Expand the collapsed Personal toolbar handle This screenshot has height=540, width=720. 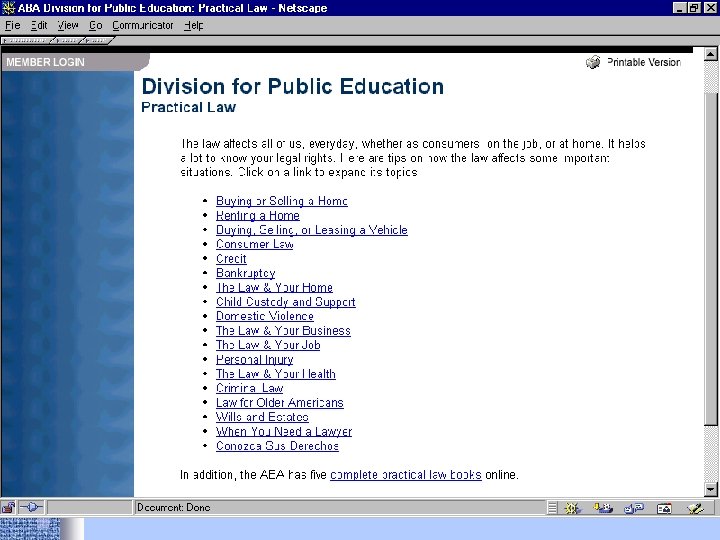coord(97,41)
